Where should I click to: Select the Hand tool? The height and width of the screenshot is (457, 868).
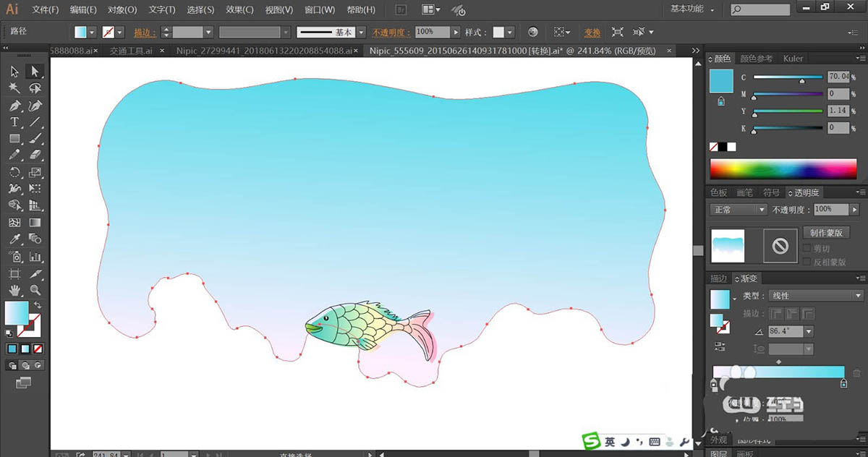(14, 291)
